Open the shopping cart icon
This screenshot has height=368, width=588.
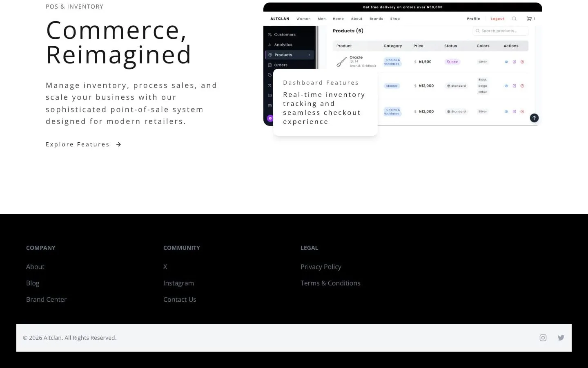pos(529,19)
